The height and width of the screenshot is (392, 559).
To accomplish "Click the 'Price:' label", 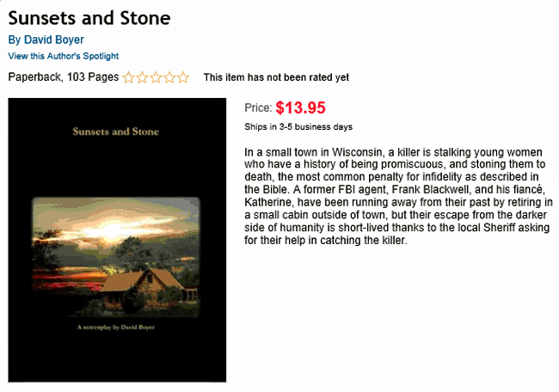I will tap(259, 107).
